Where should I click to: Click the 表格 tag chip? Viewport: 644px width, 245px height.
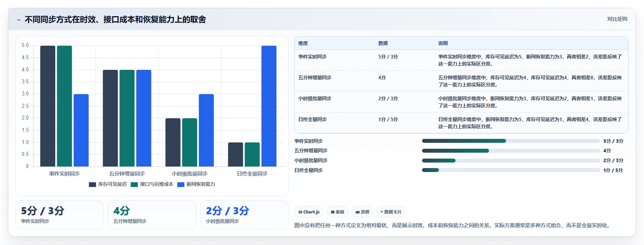(337, 212)
